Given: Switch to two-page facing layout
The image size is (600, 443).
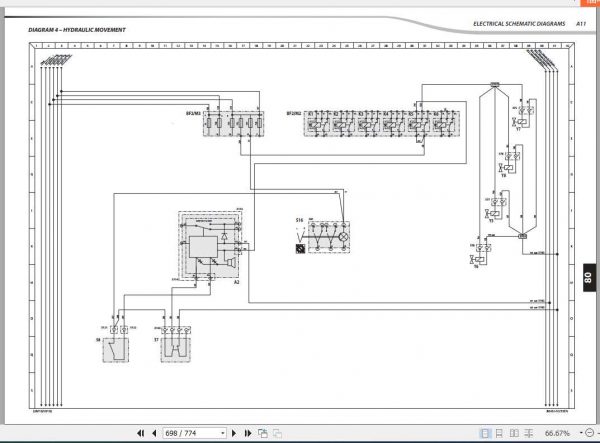Looking at the screenshot, I should coord(514,433).
